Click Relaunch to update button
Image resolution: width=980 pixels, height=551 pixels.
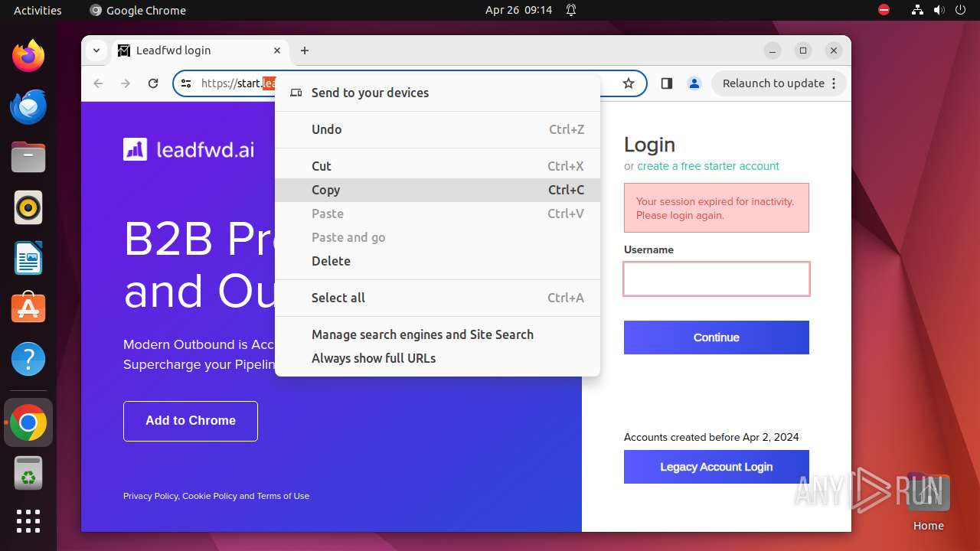click(x=779, y=83)
